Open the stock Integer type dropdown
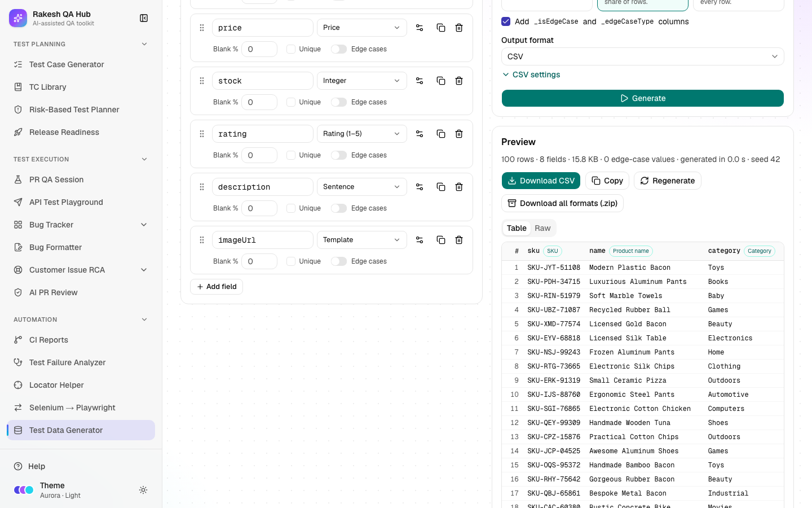This screenshot has width=812, height=508. tap(361, 81)
